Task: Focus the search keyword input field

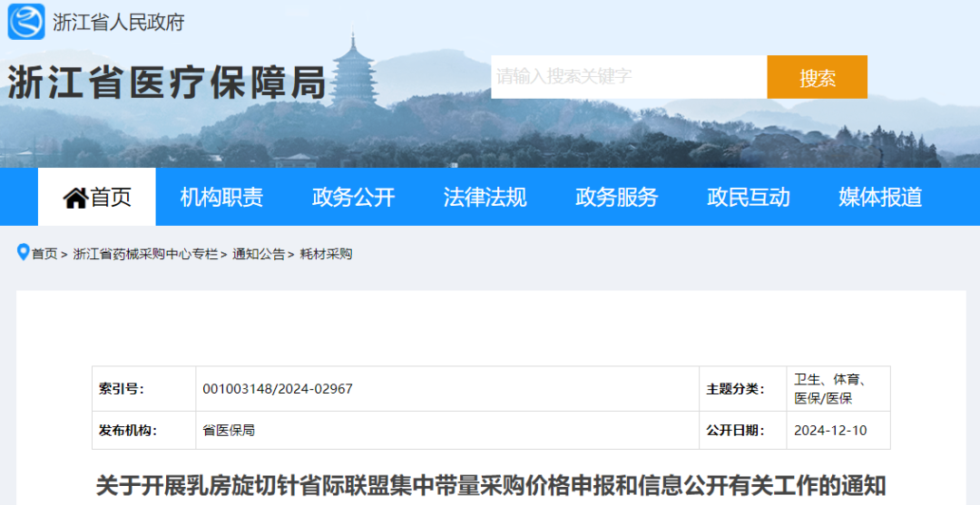Action: point(628,77)
